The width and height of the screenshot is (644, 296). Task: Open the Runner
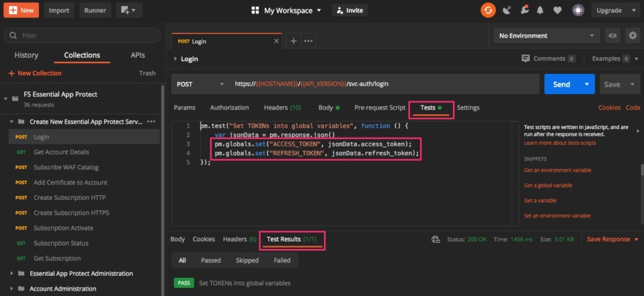(x=95, y=10)
